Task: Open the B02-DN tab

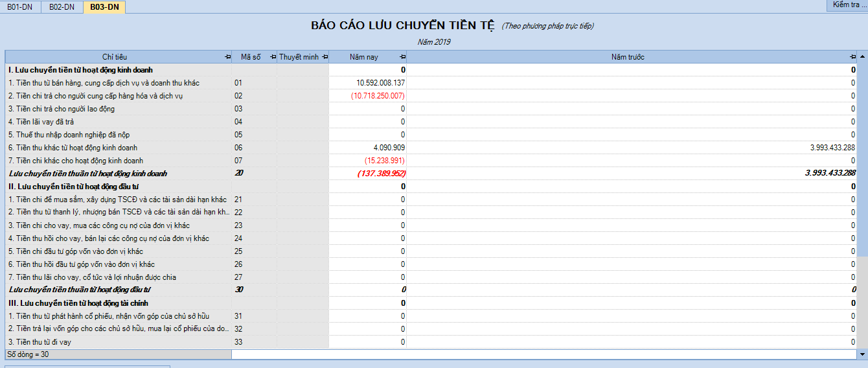Action: (x=62, y=7)
